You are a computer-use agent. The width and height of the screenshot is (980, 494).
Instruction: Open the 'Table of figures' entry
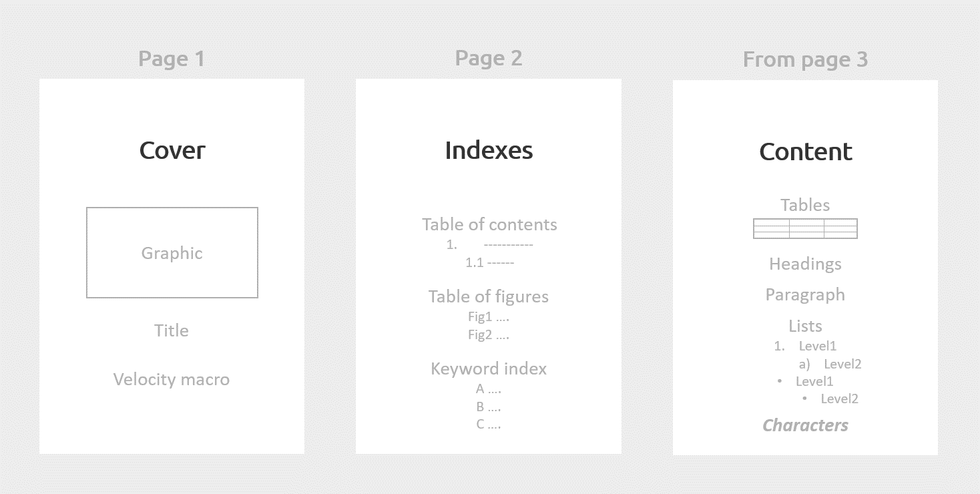coord(489,296)
